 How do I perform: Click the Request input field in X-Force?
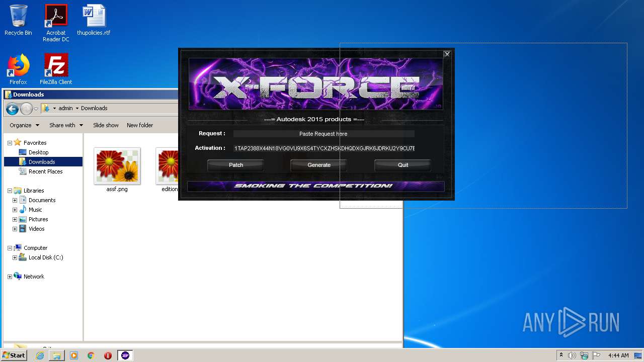tap(324, 134)
